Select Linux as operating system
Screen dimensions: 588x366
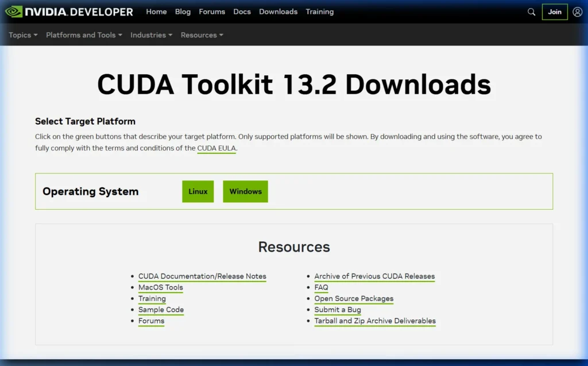pos(198,191)
